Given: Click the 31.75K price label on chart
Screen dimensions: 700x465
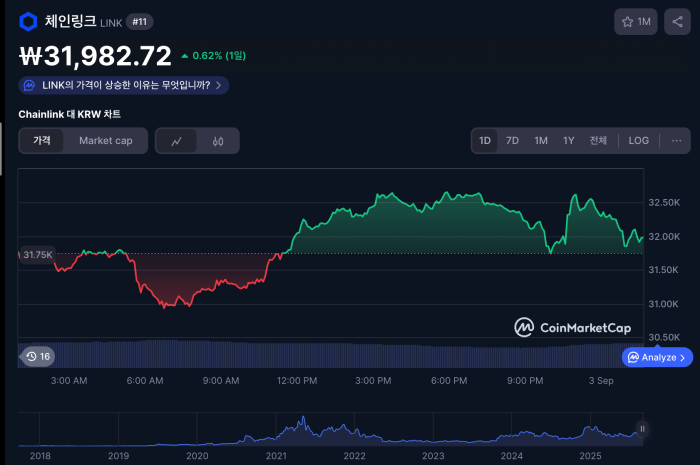Looking at the screenshot, I should [38, 255].
